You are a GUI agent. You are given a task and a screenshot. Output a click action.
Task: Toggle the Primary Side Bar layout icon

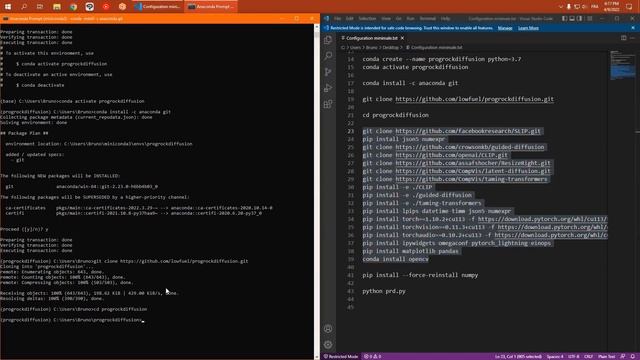[x=564, y=18]
